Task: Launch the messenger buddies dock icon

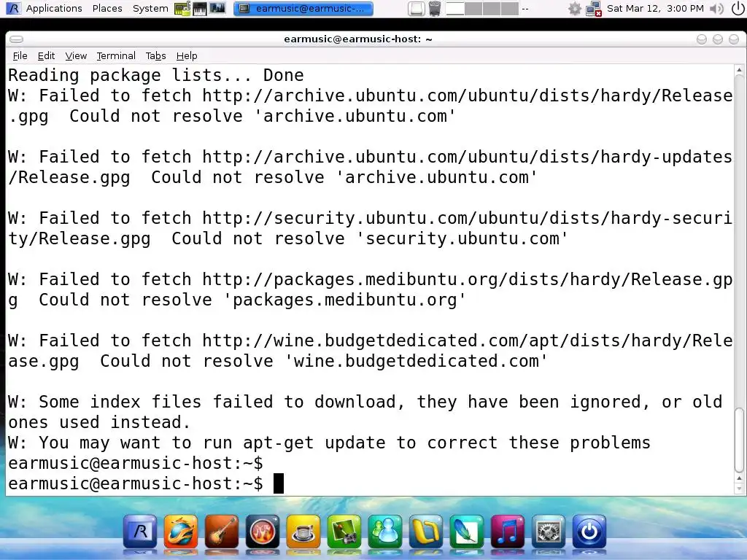Action: point(385,532)
